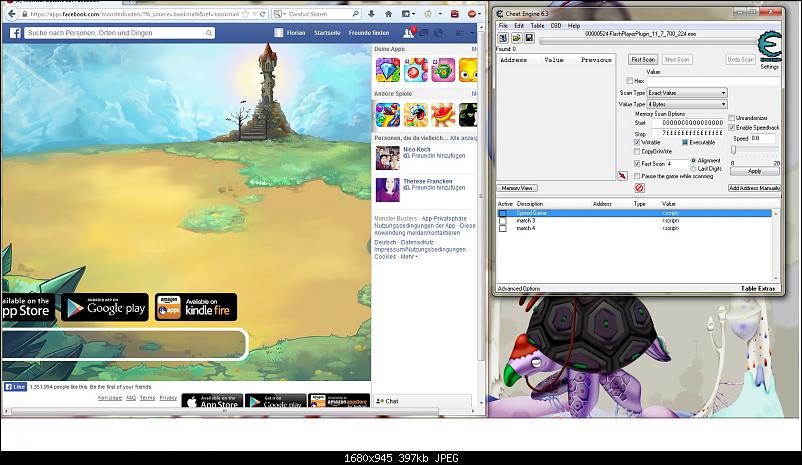This screenshot has width=802, height=465.
Task: Open the Scan Type dropdown
Action: (687, 93)
